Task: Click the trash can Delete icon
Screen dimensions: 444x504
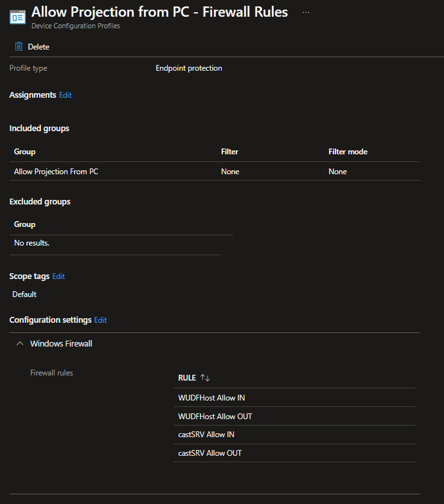Action: point(19,46)
